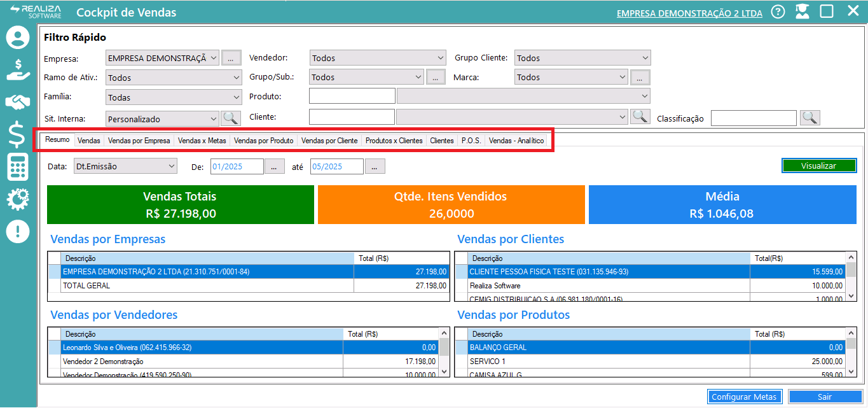Select the Vendedor 2 Demonstração row

[244, 362]
